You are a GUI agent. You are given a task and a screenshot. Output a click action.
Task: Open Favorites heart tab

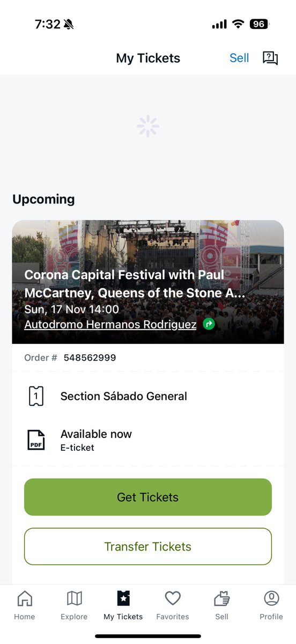173,606
